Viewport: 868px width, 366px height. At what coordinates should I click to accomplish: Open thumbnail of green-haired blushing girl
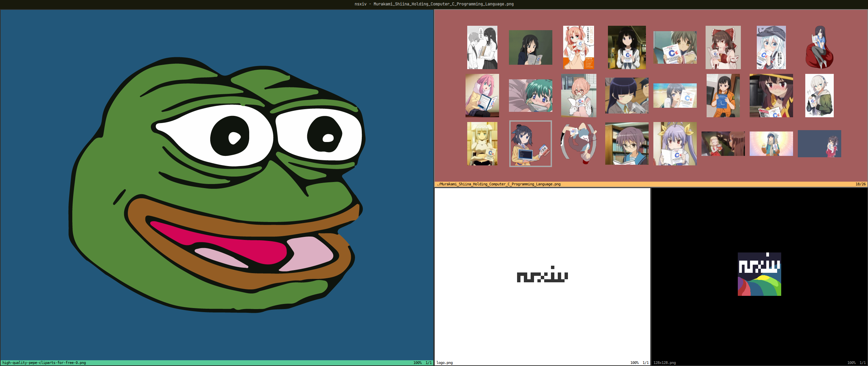click(530, 96)
